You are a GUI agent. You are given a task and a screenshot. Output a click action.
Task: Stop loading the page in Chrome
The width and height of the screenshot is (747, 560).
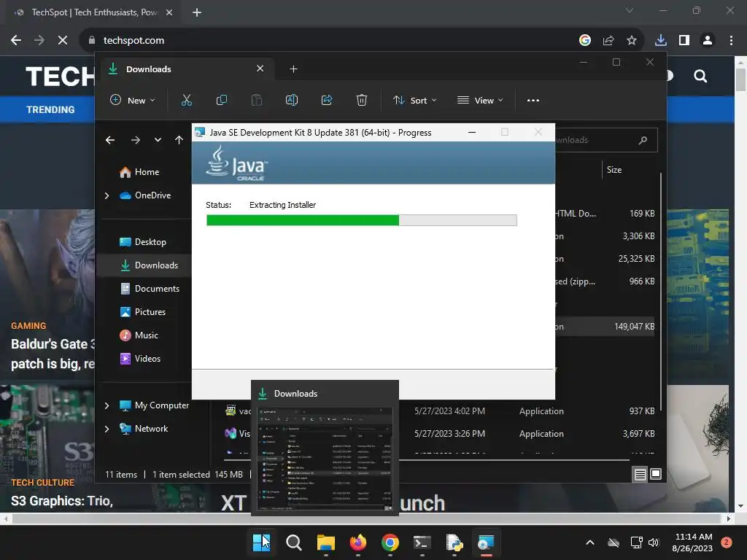click(x=63, y=41)
